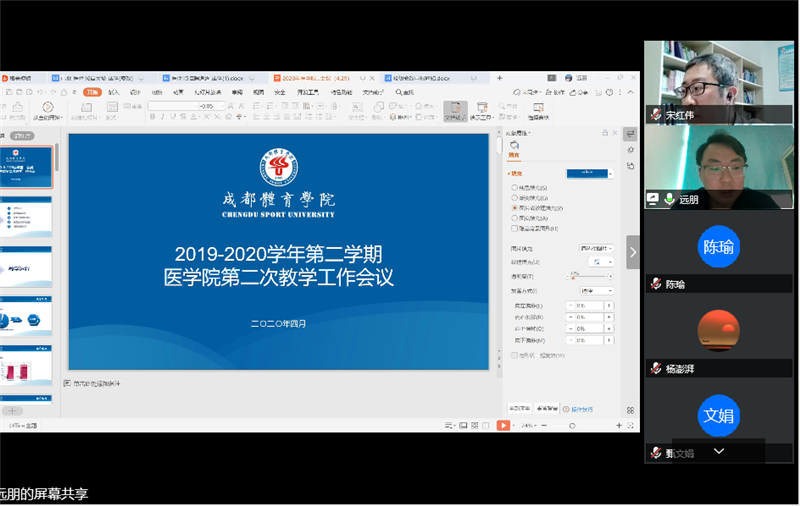The image size is (800, 506).
Task: Open the fill preview swatch dropdown arrow
Action: pyautogui.click(x=611, y=174)
